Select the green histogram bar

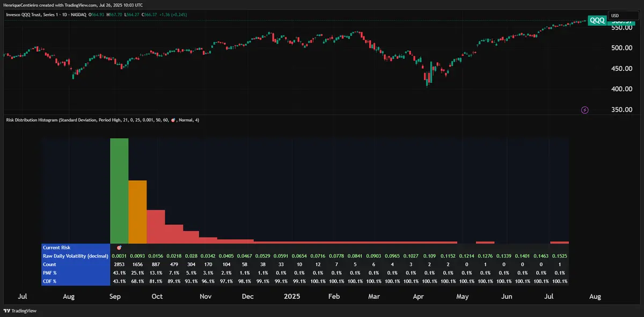[x=119, y=190]
